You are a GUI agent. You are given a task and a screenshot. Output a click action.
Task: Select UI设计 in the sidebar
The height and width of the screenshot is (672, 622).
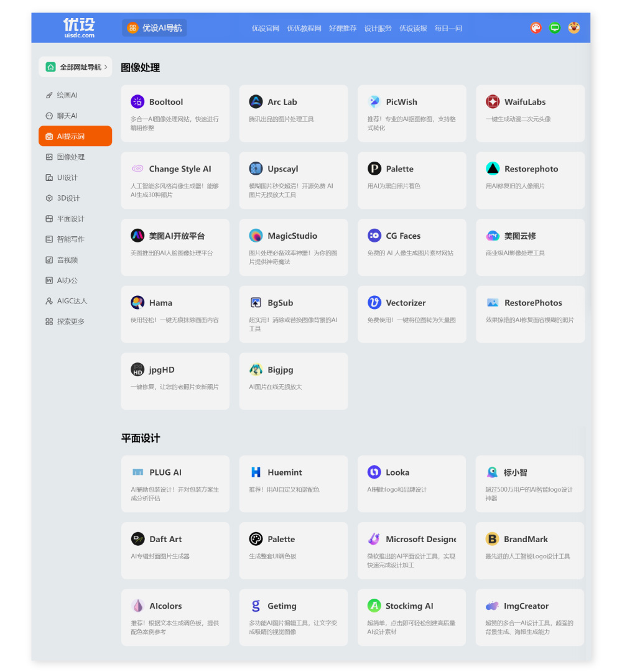coord(75,177)
